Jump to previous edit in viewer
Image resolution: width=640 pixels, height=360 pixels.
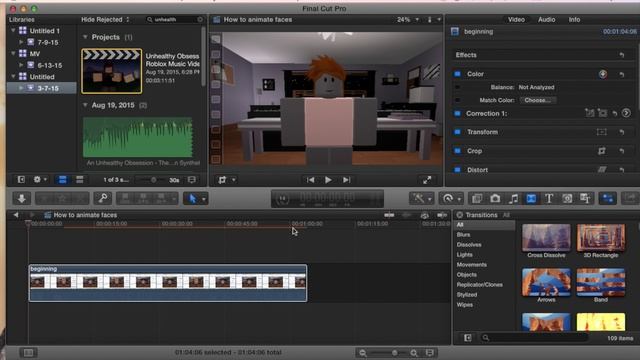(x=311, y=180)
